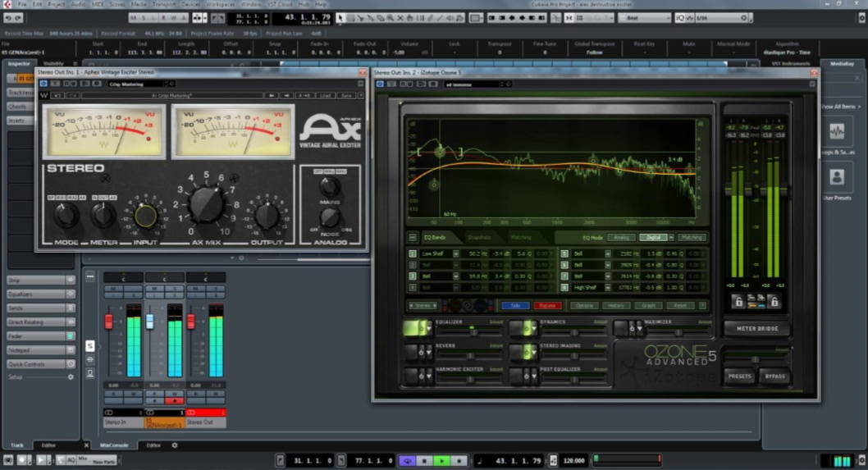The width and height of the screenshot is (868, 470).
Task: Adjust the Stereo Out red channel fader
Action: (x=191, y=321)
